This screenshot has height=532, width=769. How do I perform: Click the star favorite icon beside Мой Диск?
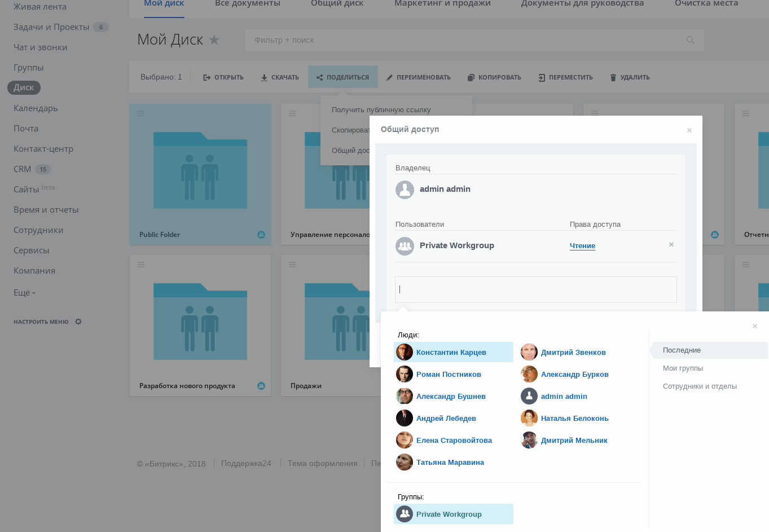(214, 39)
